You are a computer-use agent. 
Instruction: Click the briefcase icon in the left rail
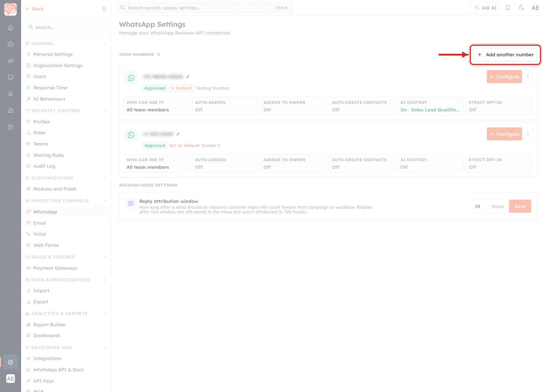tap(11, 44)
